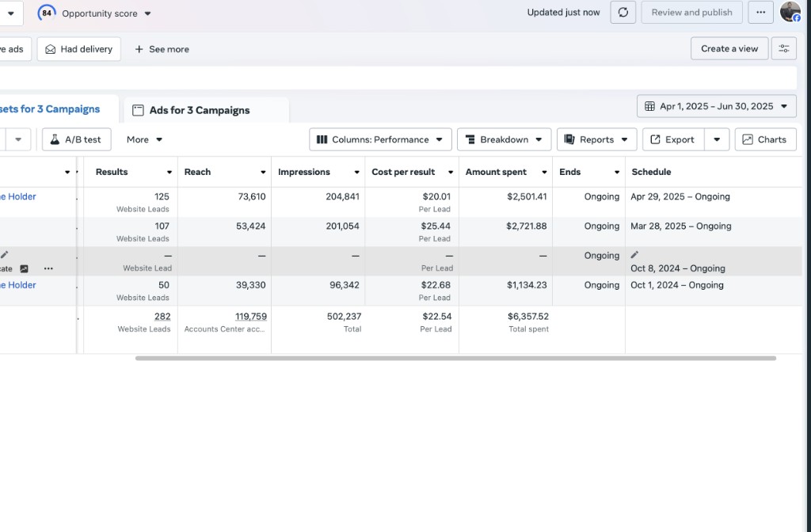Expand the Export options arrow
This screenshot has width=811, height=532.
point(716,139)
